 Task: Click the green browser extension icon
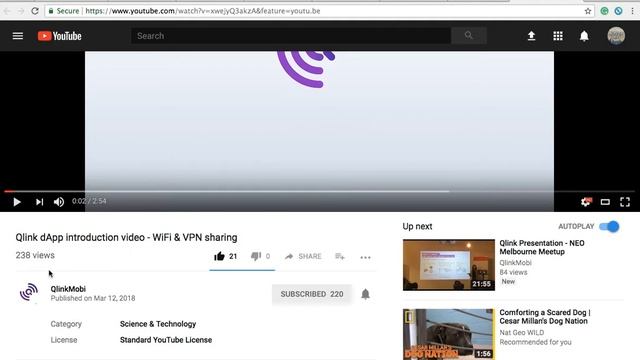pyautogui.click(x=604, y=11)
